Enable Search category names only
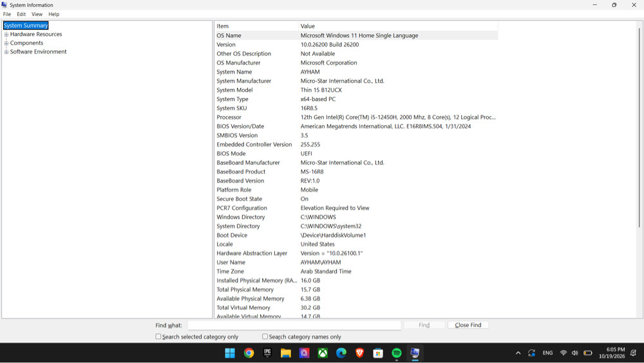The width and height of the screenshot is (644, 363). tap(265, 337)
